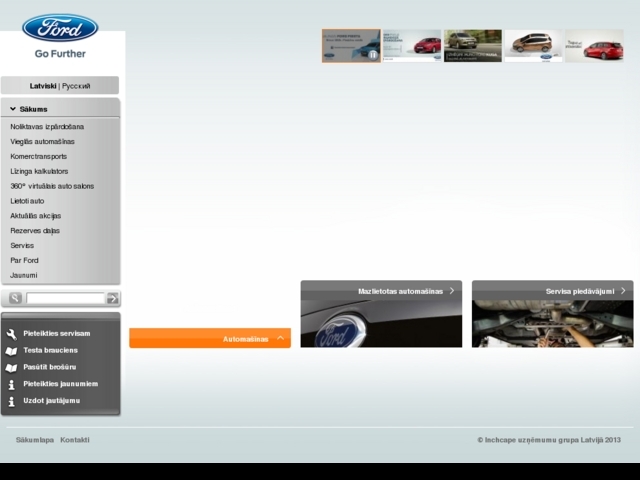The width and height of the screenshot is (640, 480).
Task: Open Par Ford page
Action: pos(24,260)
